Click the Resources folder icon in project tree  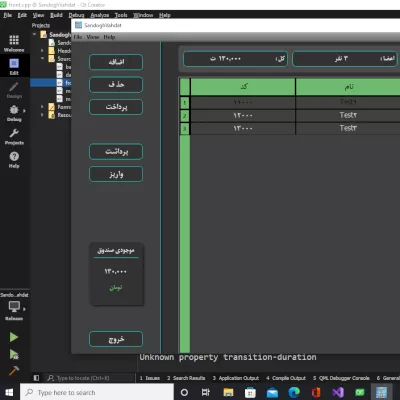(x=51, y=115)
